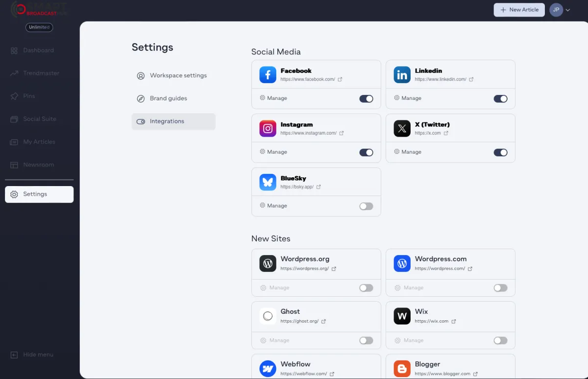Click Manage for LinkedIn
The width and height of the screenshot is (588, 379).
408,98
